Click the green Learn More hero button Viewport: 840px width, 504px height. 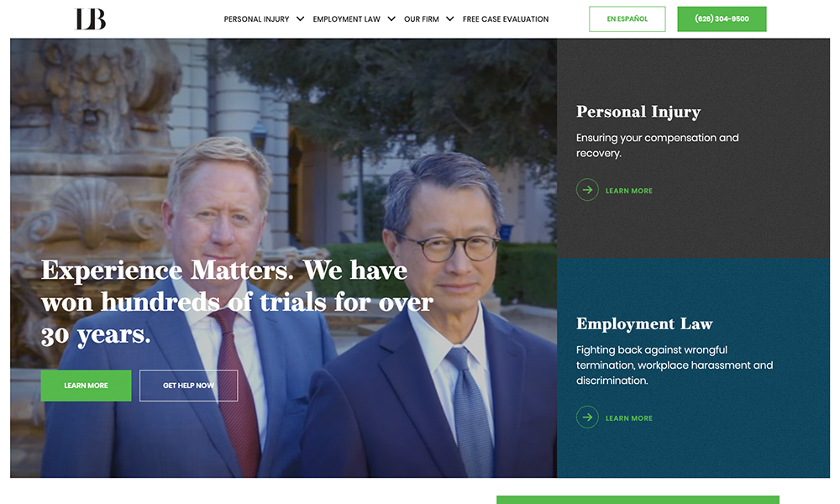click(x=87, y=385)
